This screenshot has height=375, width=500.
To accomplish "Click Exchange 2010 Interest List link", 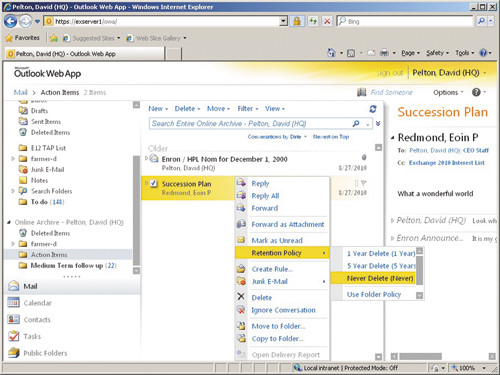I will pyautogui.click(x=447, y=163).
